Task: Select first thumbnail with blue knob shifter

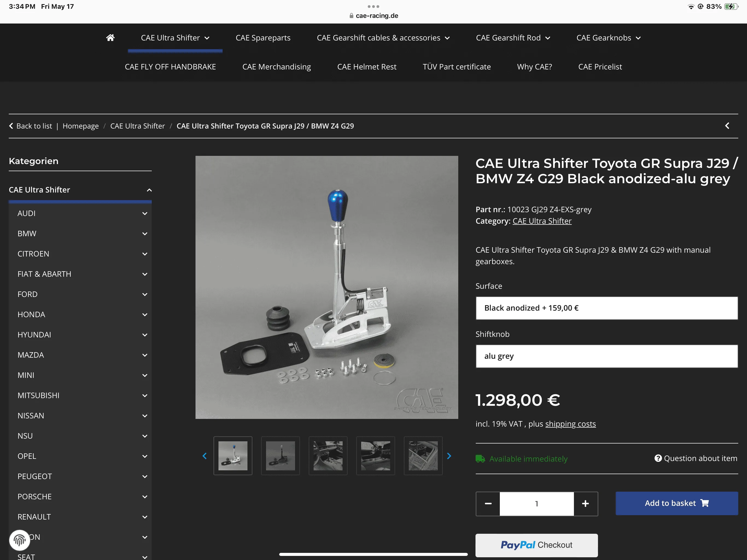Action: [x=233, y=456]
